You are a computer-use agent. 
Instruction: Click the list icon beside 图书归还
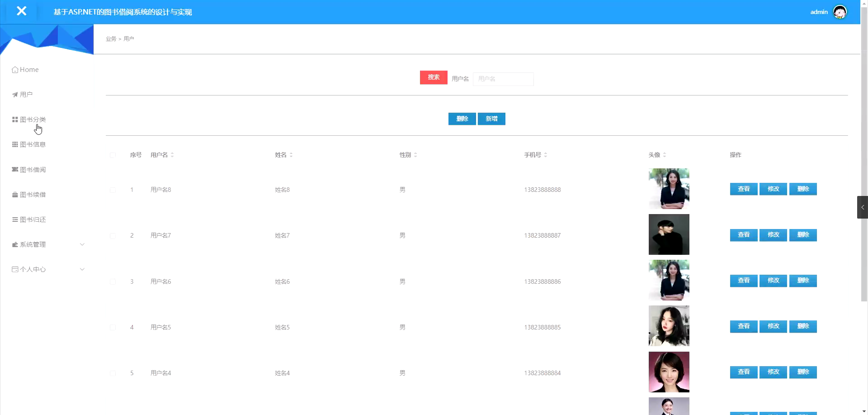(x=14, y=219)
